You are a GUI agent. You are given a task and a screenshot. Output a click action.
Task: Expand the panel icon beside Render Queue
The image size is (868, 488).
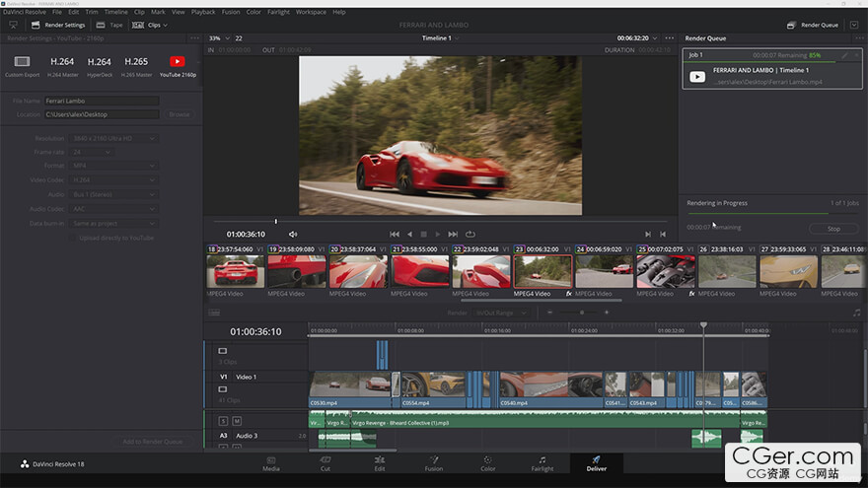854,25
